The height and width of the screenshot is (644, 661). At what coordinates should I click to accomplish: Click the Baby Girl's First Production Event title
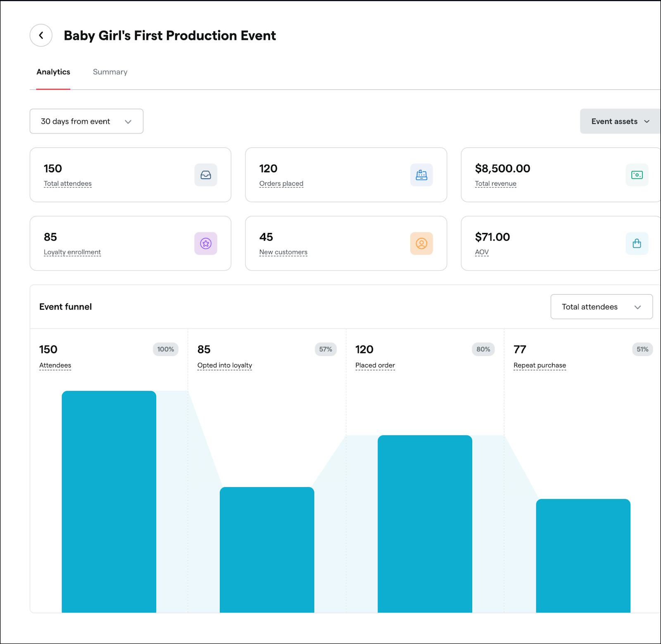tap(170, 36)
